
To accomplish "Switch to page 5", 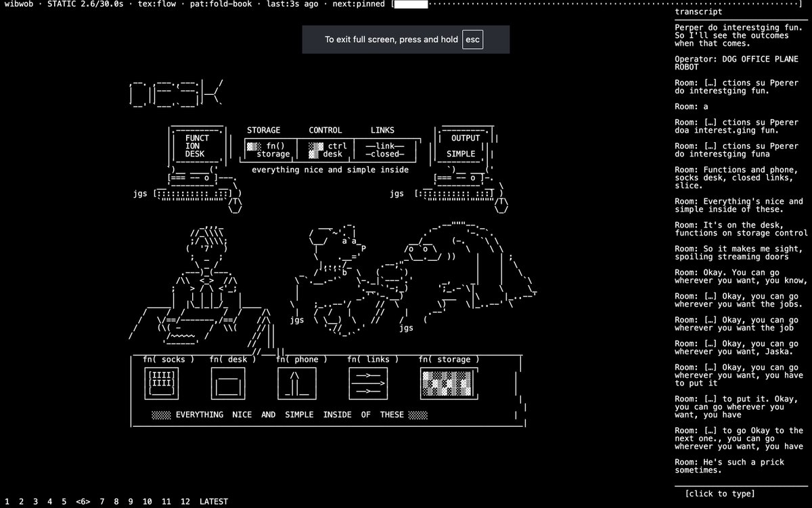I will 64,502.
